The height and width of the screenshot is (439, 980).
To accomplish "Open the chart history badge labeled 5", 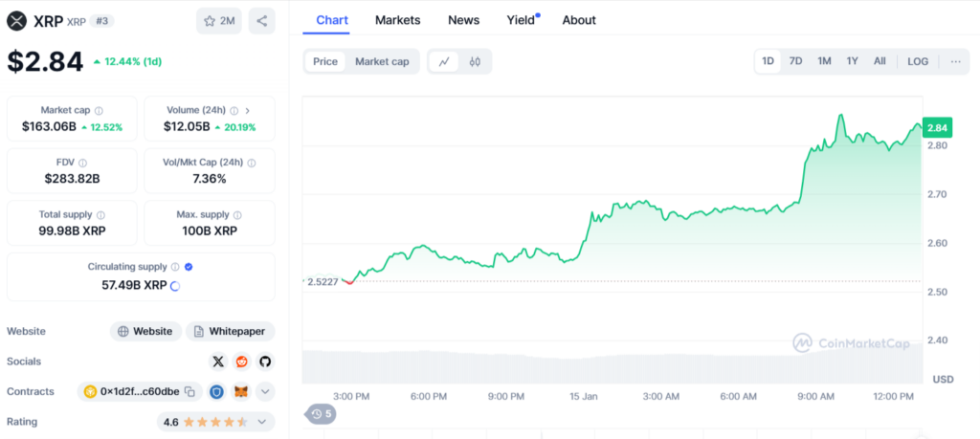I will pyautogui.click(x=320, y=414).
